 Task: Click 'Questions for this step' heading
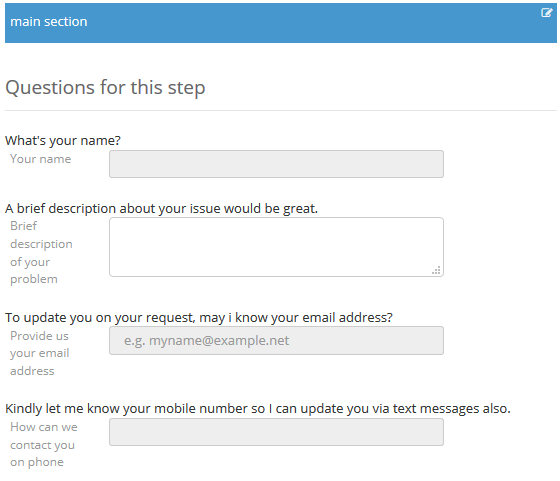[x=105, y=87]
